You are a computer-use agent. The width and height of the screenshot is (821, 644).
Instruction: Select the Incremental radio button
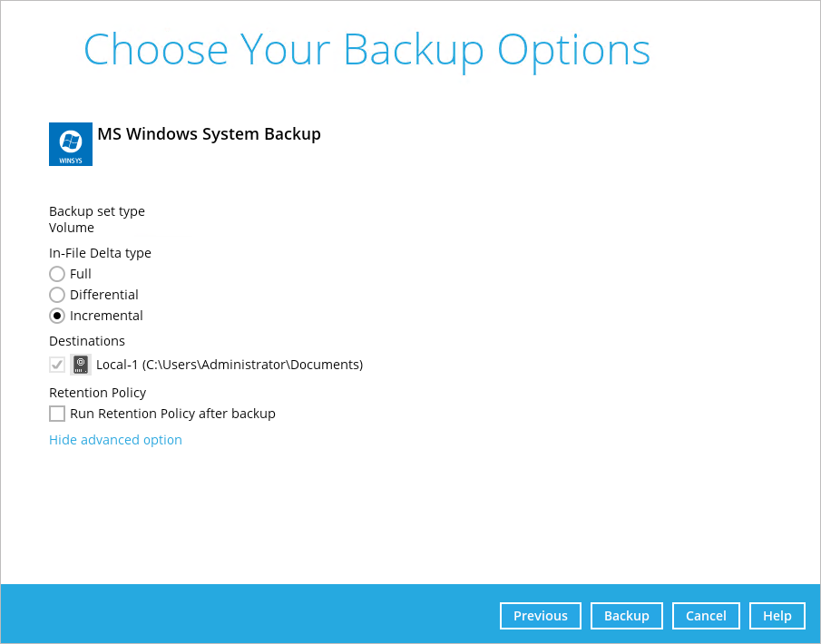(x=57, y=315)
